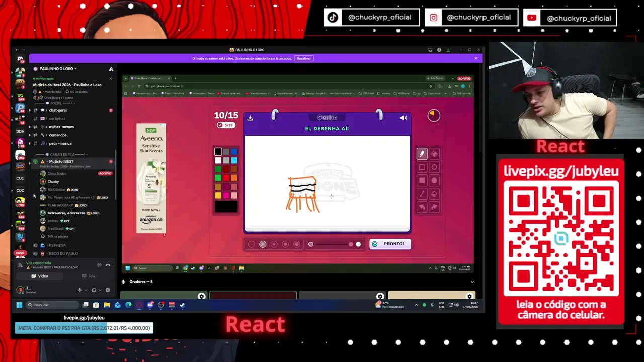
Task: Open File Explorer from the taskbar
Action: [107, 305]
